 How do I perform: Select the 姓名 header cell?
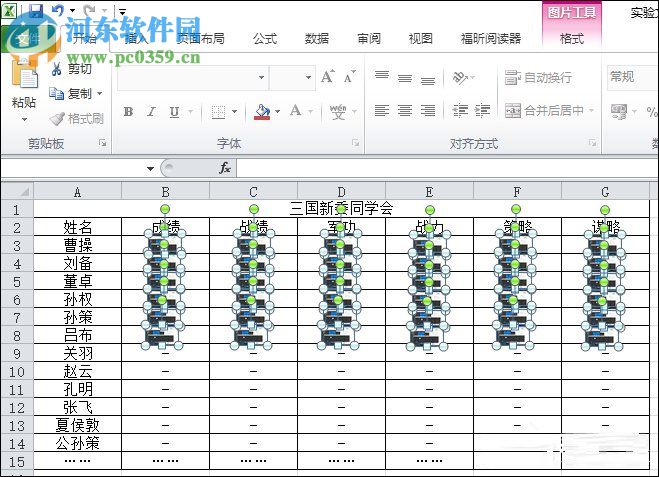pos(78,227)
